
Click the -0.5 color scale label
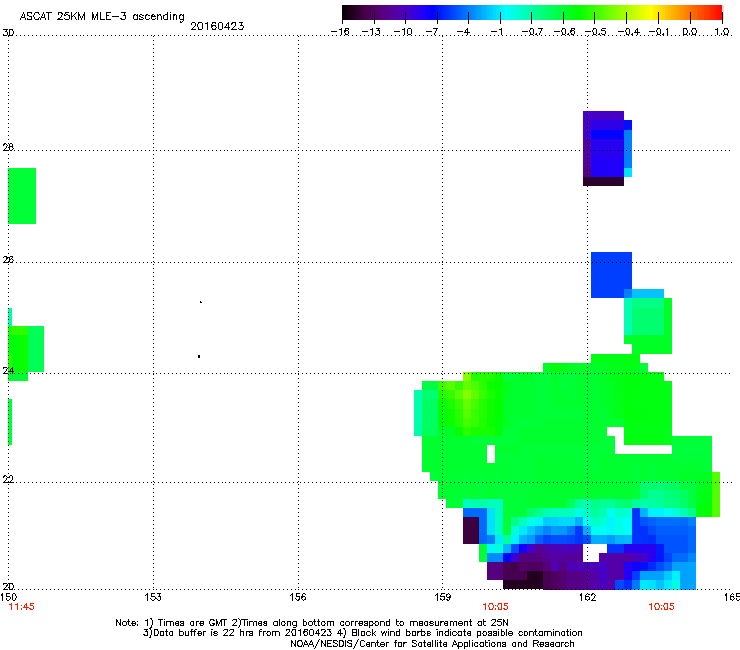point(596,32)
